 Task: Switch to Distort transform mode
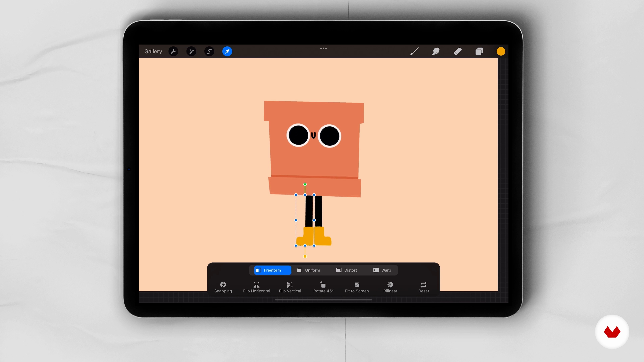(346, 270)
